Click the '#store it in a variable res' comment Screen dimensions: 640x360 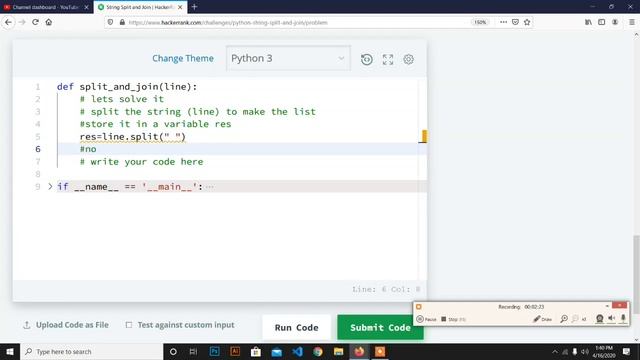156,124
